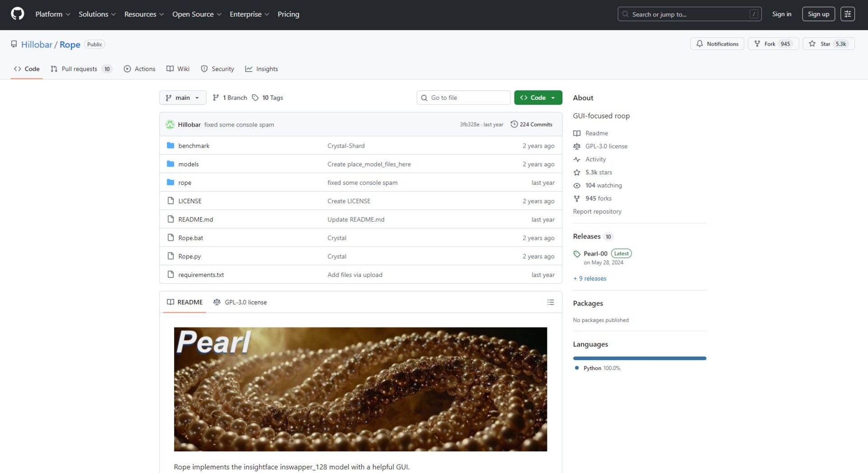Click the Hillobar avatar in commit row
The width and height of the screenshot is (868, 473).
pyautogui.click(x=170, y=125)
